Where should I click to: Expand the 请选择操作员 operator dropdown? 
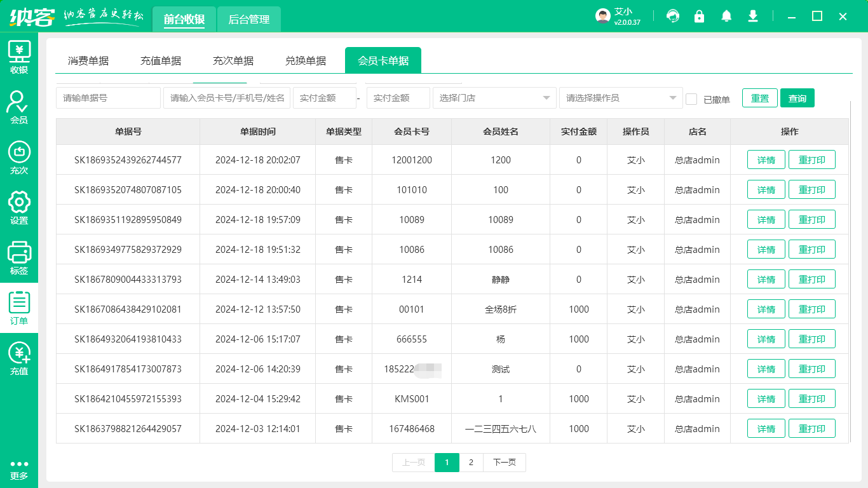(x=620, y=98)
